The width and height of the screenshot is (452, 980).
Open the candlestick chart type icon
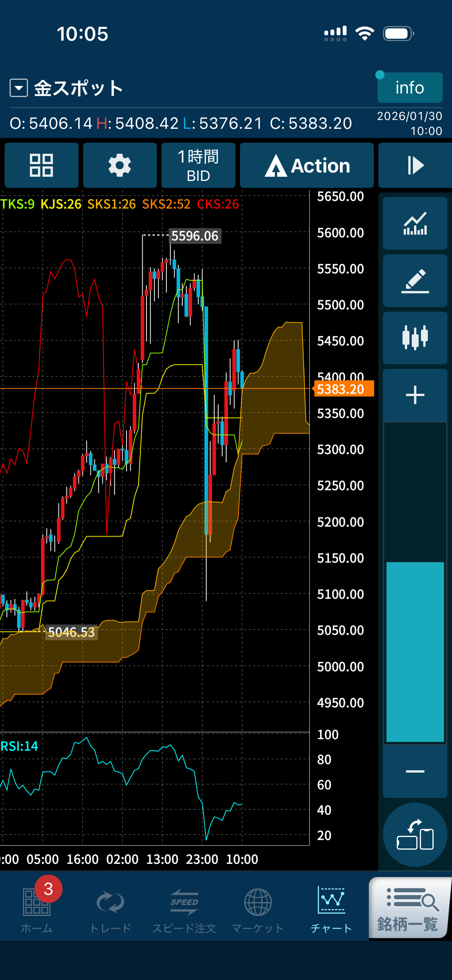click(415, 338)
